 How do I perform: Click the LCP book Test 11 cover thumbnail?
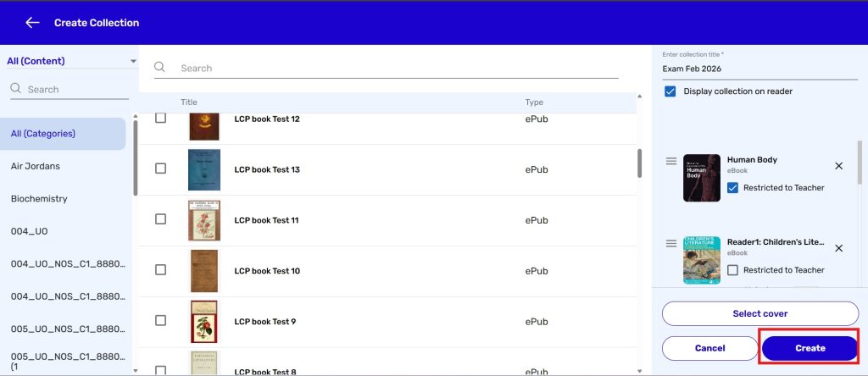203,220
